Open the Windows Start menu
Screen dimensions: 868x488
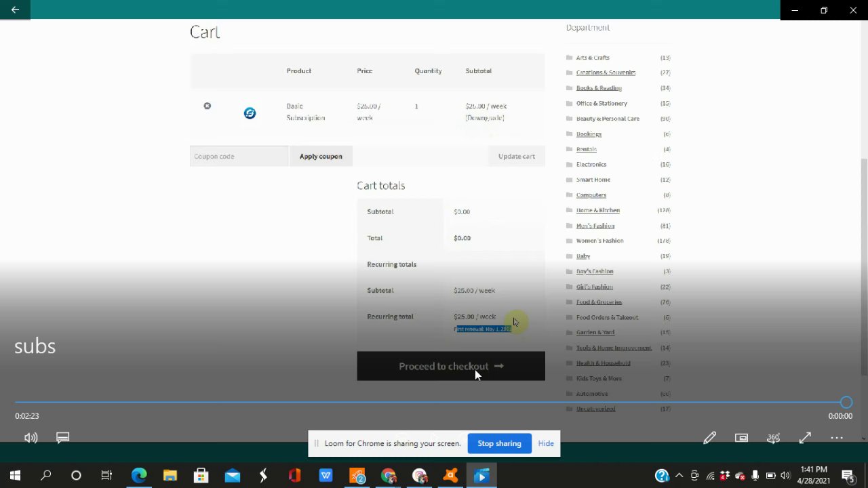click(15, 476)
